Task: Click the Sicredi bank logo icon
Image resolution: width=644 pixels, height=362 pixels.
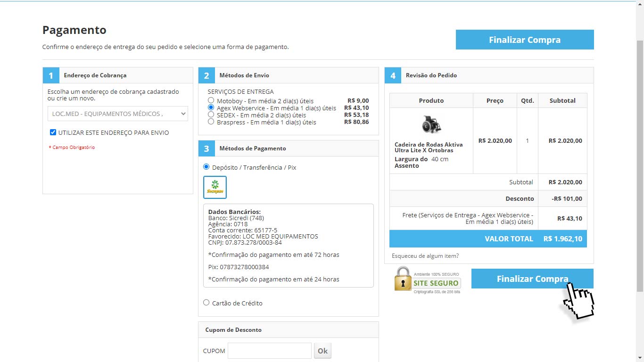Action: [x=215, y=187]
